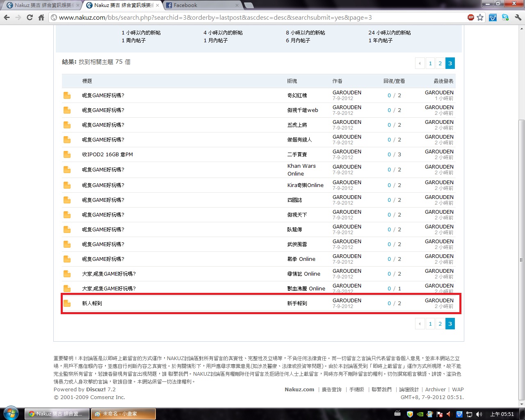Bookmark this page with the star icon
The height and width of the screenshot is (420, 525).
coord(480,17)
